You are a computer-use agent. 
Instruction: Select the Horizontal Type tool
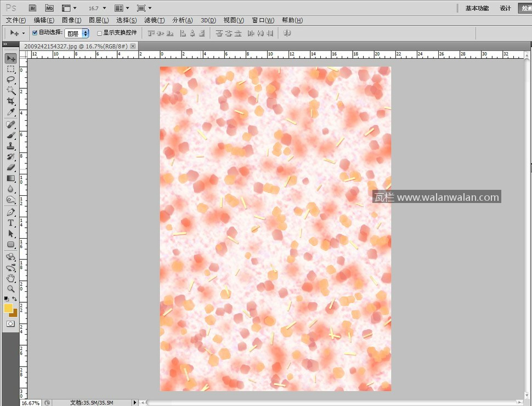tap(10, 223)
